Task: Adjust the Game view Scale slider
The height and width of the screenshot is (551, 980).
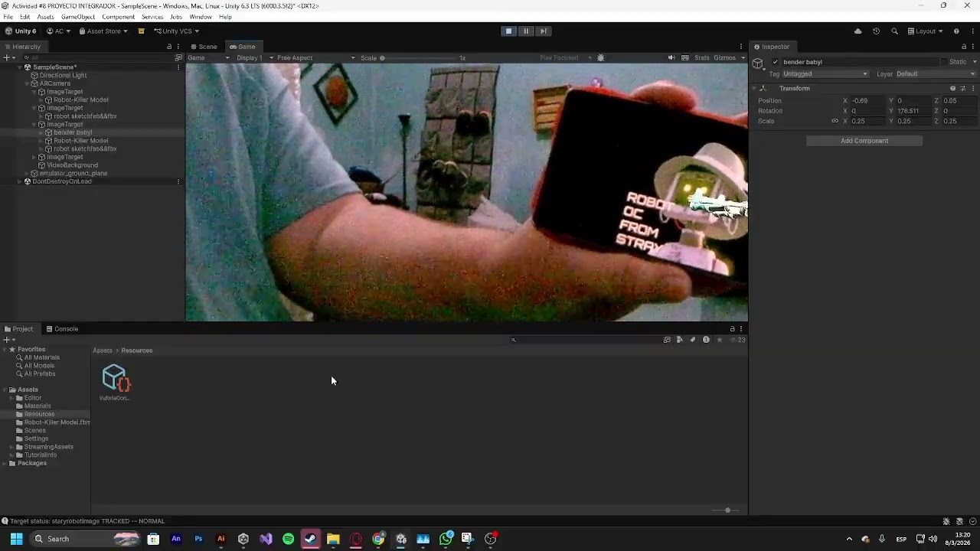Action: [x=420, y=58]
